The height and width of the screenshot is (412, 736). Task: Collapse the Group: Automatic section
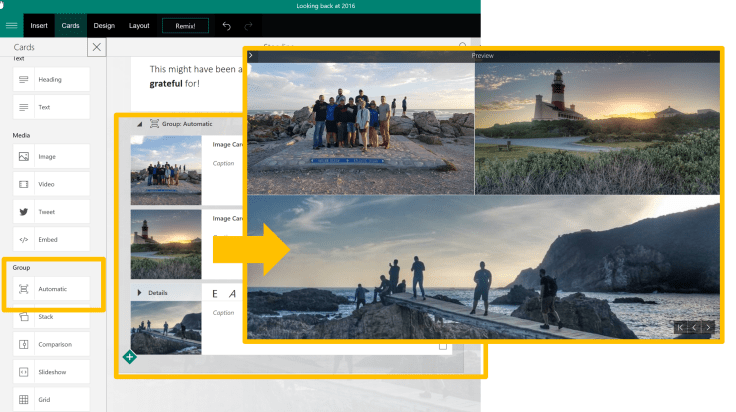[139, 124]
